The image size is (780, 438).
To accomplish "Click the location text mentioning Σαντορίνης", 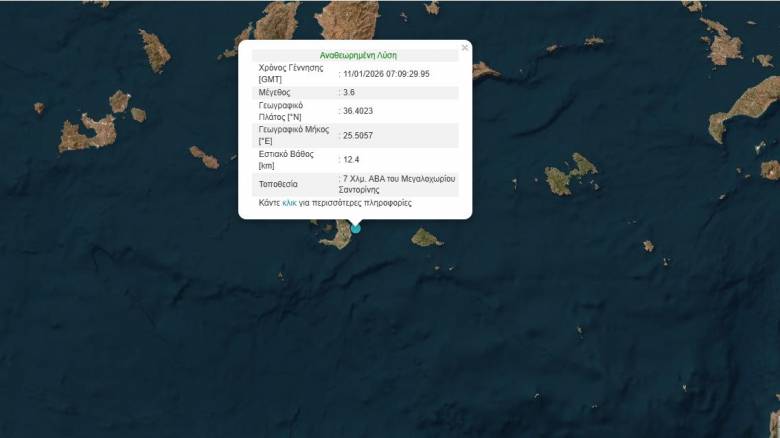I will pyautogui.click(x=399, y=184).
